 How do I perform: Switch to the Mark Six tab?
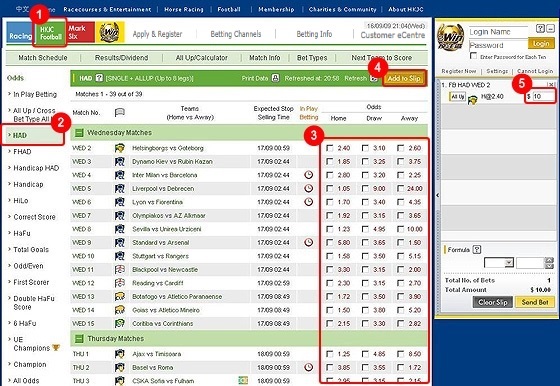81,32
